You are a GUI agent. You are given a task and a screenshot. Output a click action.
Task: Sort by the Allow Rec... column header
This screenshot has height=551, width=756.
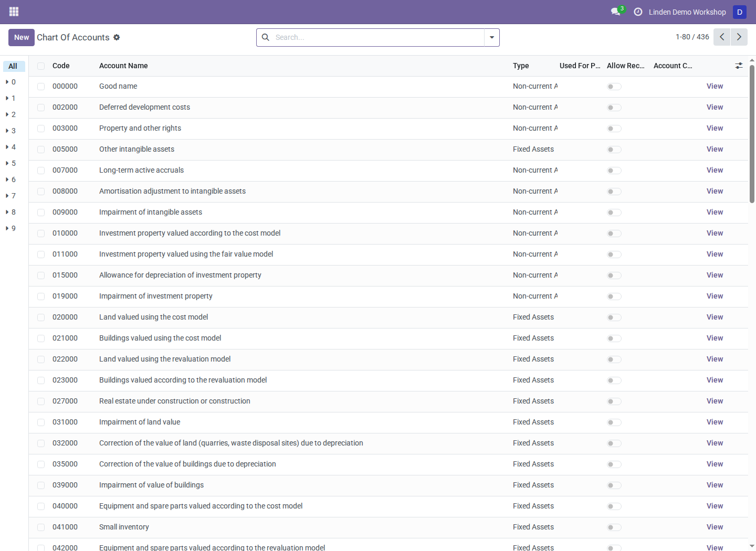626,66
